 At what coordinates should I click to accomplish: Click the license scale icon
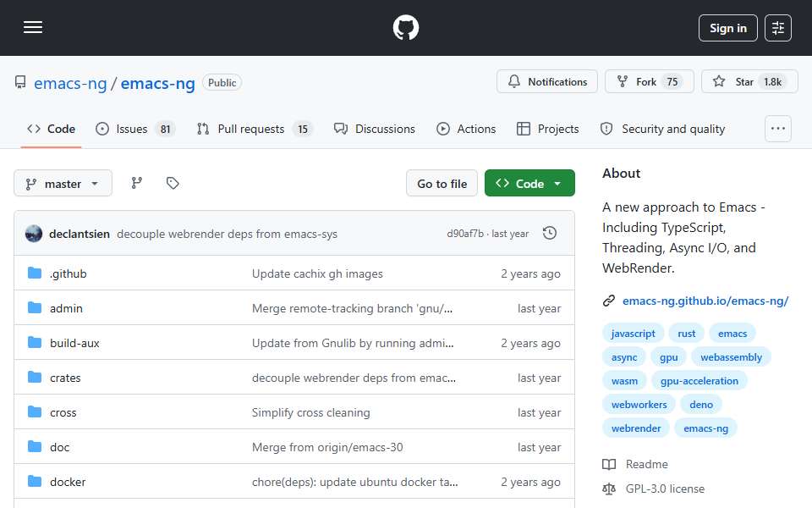tap(609, 489)
